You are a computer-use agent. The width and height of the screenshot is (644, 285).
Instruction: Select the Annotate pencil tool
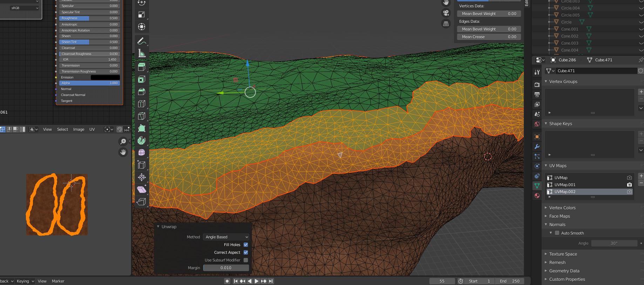pyautogui.click(x=142, y=41)
